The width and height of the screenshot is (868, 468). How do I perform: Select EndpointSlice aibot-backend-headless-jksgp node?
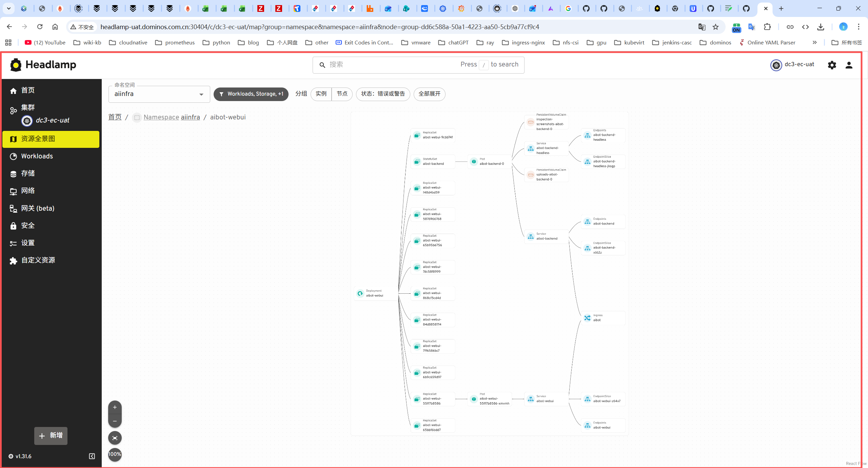[x=603, y=161]
